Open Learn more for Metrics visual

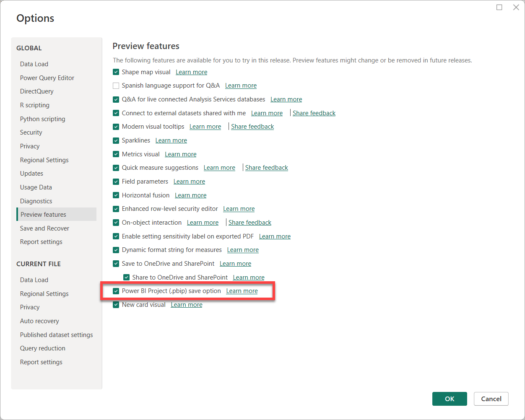pos(181,154)
